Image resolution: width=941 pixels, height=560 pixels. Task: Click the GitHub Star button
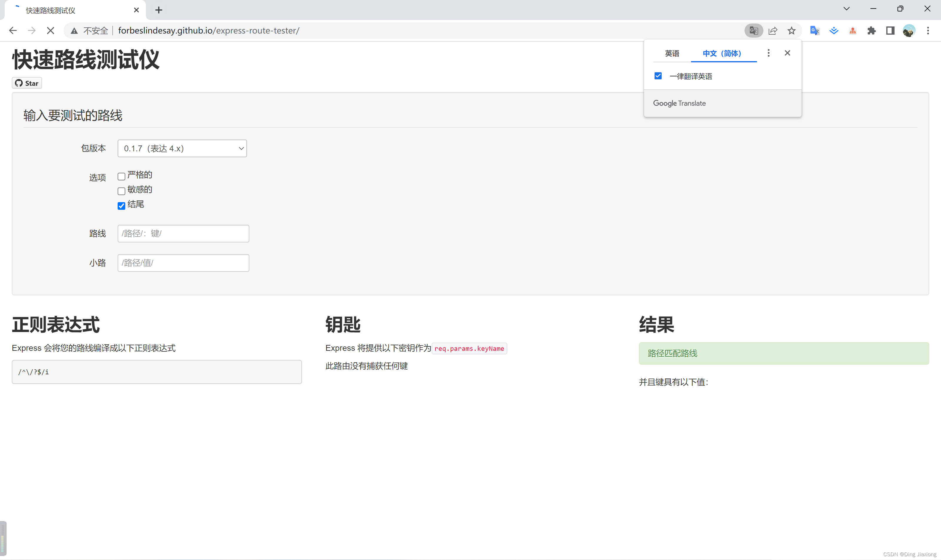click(x=27, y=83)
